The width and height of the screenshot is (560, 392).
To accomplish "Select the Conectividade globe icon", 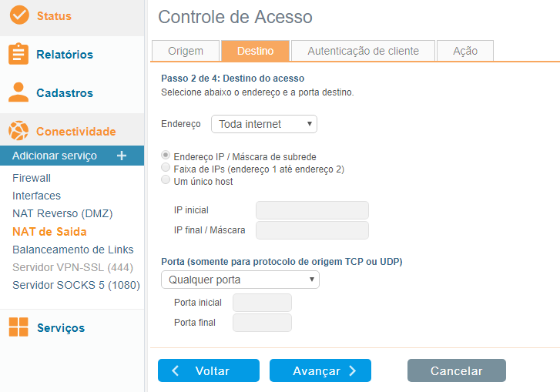I will coord(18,131).
